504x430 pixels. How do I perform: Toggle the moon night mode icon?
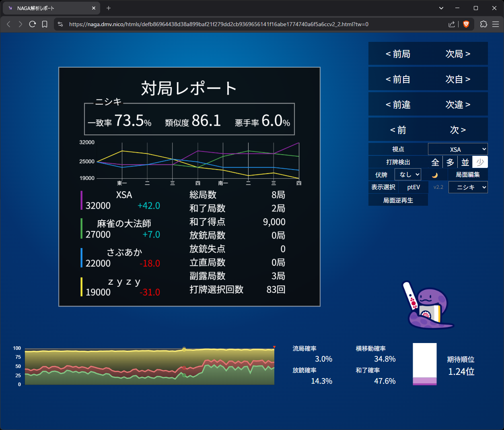pyautogui.click(x=434, y=175)
